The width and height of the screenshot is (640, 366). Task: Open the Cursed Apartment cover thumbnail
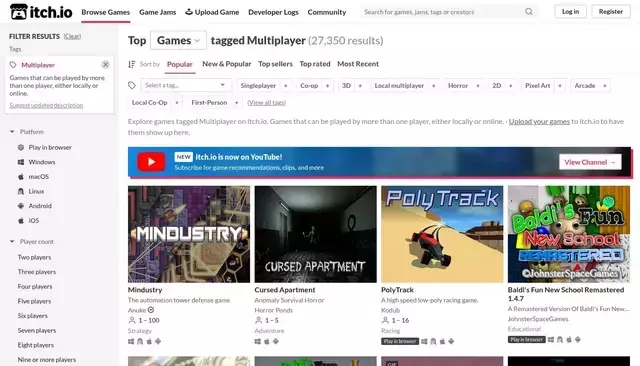pos(316,234)
